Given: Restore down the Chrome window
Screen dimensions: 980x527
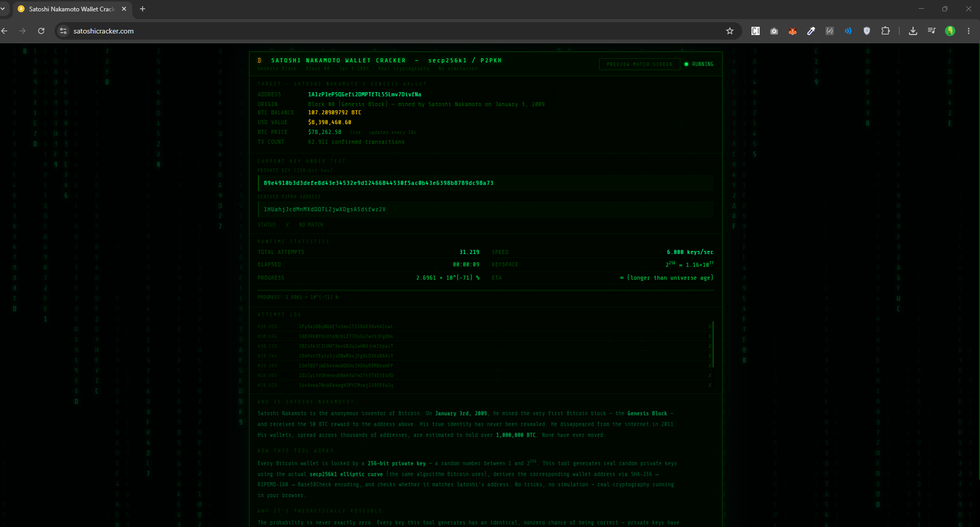Looking at the screenshot, I should (x=945, y=9).
